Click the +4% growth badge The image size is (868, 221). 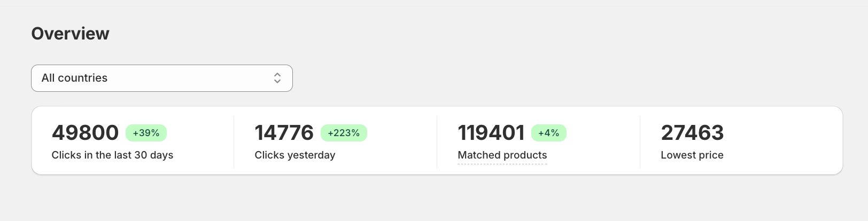coord(548,133)
